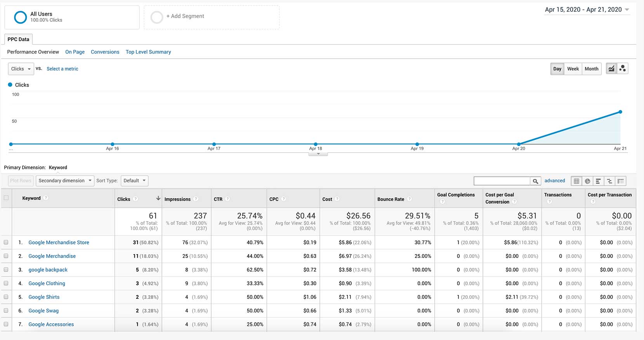
Task: Select the pivot table view icon
Action: tap(621, 181)
